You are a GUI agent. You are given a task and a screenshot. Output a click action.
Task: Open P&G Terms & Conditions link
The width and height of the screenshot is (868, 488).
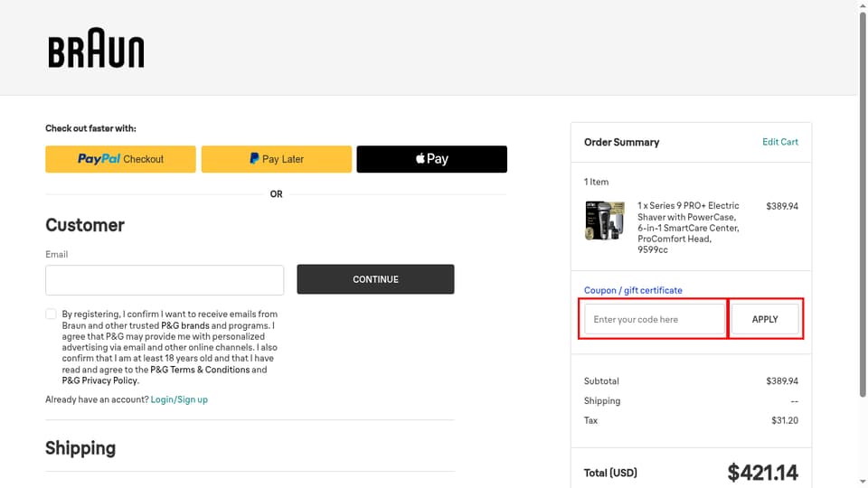tap(200, 370)
